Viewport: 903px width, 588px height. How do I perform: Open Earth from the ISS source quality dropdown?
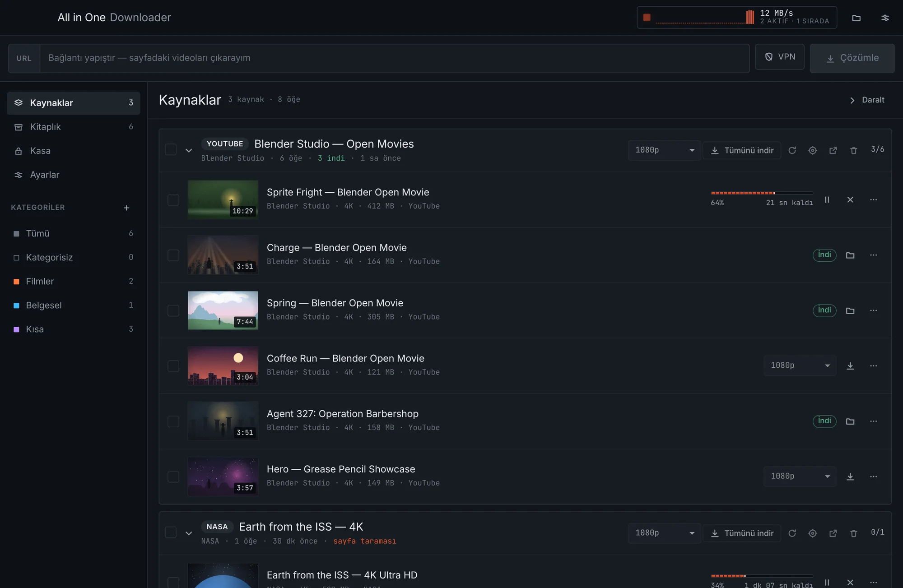point(664,533)
